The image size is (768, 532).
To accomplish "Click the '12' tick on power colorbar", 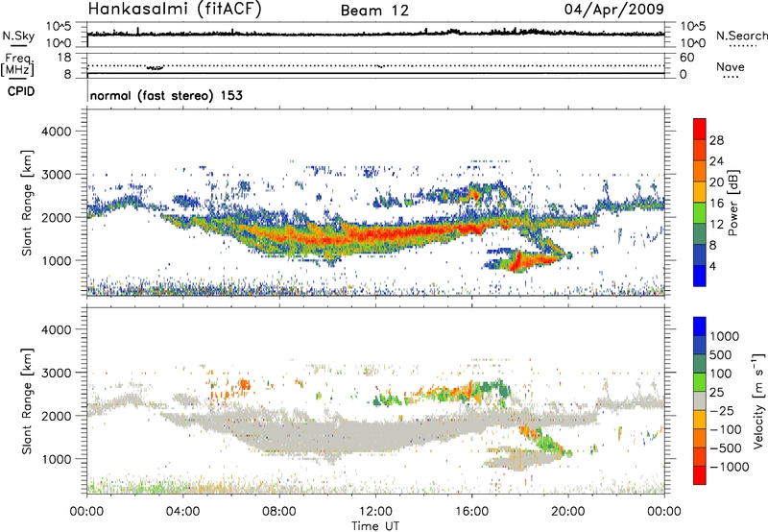I will tap(716, 225).
